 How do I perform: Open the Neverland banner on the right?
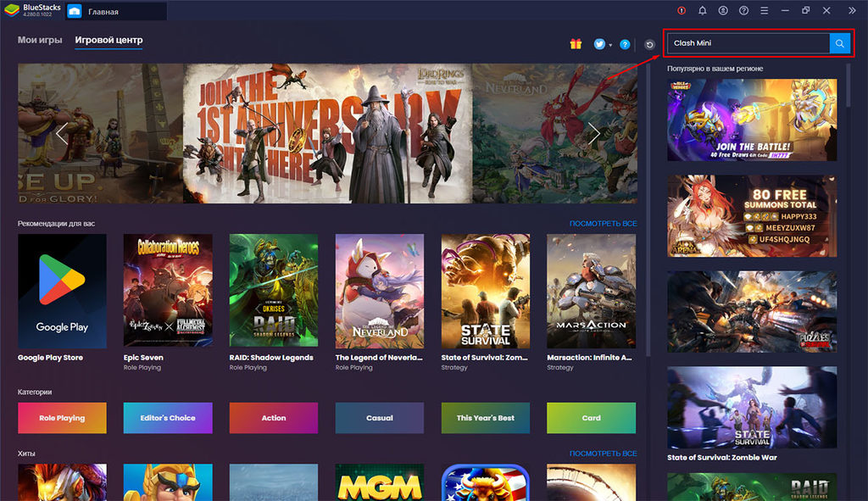click(554, 133)
